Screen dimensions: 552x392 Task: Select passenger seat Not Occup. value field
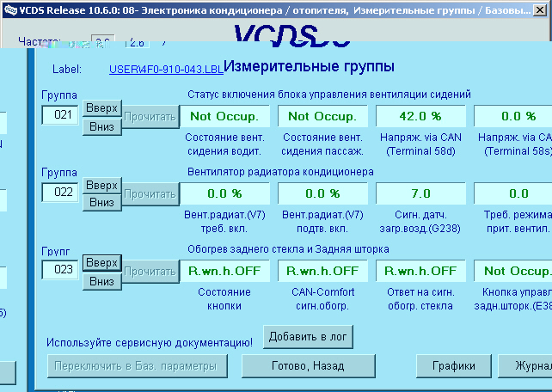click(x=322, y=116)
